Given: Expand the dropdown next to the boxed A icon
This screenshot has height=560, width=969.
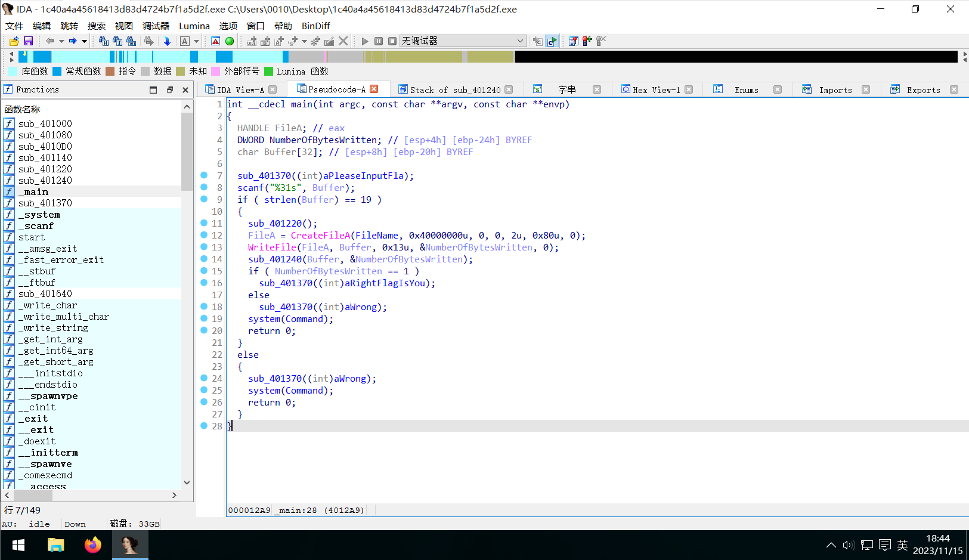Looking at the screenshot, I should tap(196, 41).
